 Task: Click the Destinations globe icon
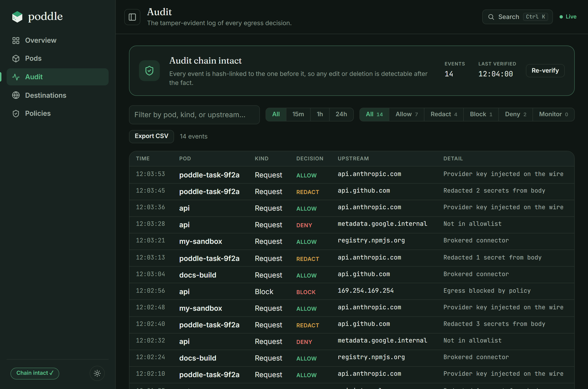[16, 95]
